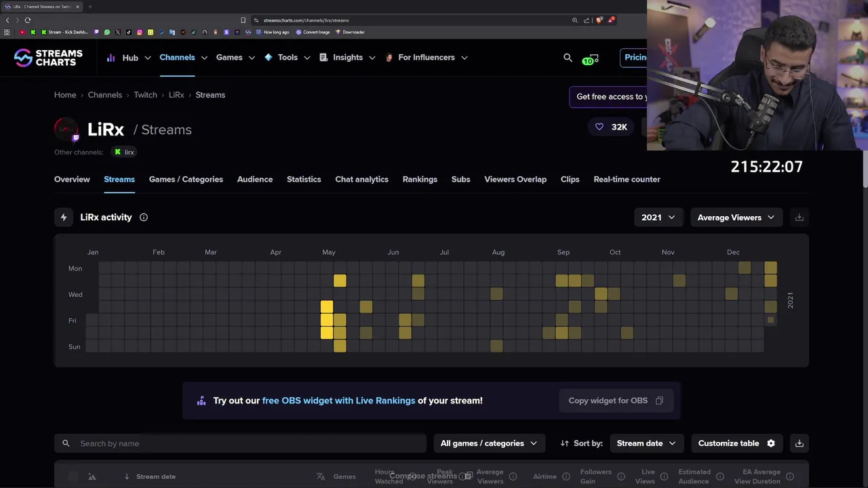Click the Copy widget for OBS button
Image resolution: width=868 pixels, height=488 pixels.
[x=616, y=401]
